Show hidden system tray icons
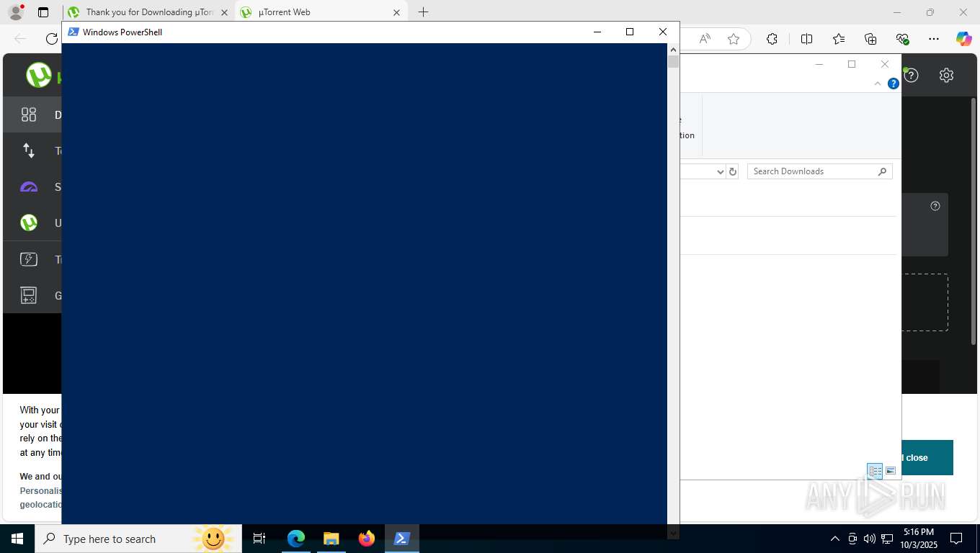980x553 pixels. click(835, 539)
